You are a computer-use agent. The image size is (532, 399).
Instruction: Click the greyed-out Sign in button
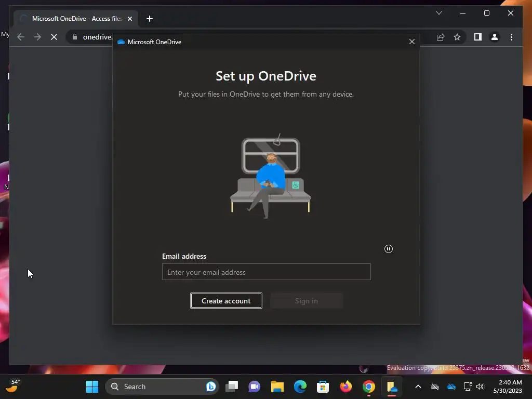point(307,301)
